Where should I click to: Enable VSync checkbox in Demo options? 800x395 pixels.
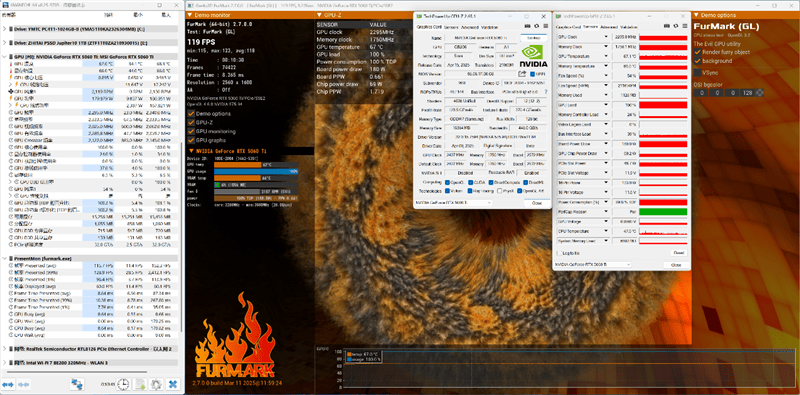[697, 72]
